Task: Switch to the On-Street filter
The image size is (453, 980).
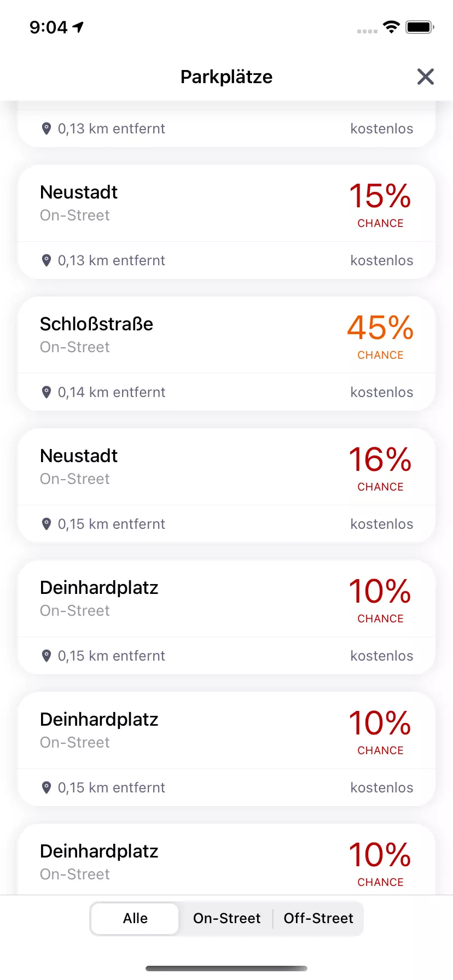Action: pos(226,918)
